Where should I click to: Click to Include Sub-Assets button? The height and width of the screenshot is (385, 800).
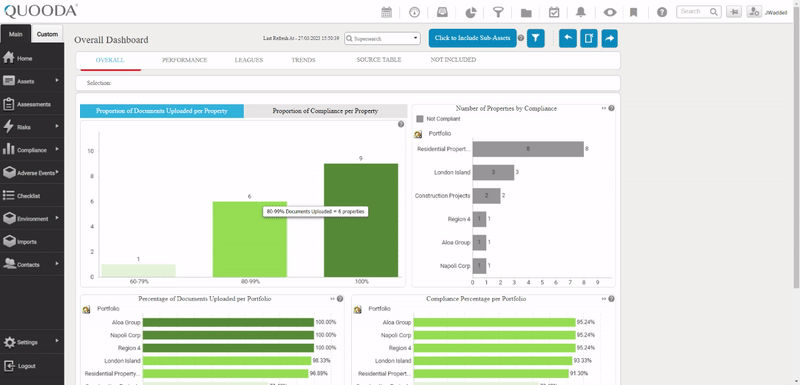472,38
